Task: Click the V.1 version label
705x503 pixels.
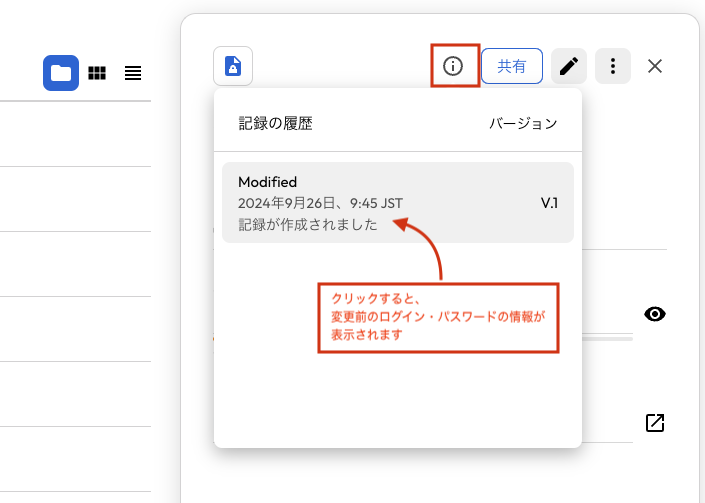Action: click(549, 203)
